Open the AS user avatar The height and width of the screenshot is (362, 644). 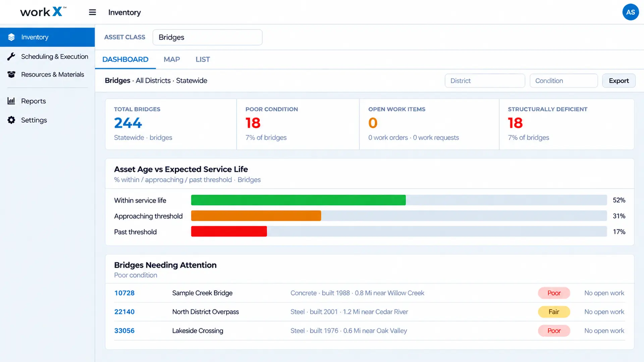[631, 12]
